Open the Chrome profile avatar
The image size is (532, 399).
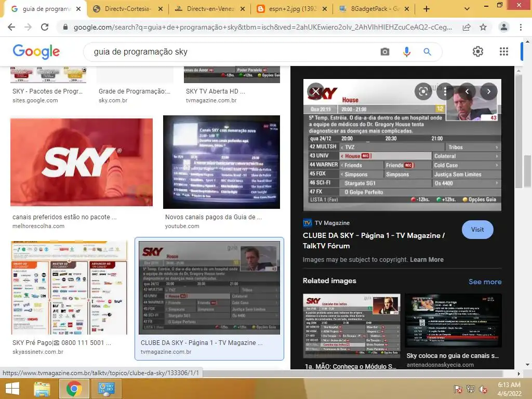coord(504,27)
